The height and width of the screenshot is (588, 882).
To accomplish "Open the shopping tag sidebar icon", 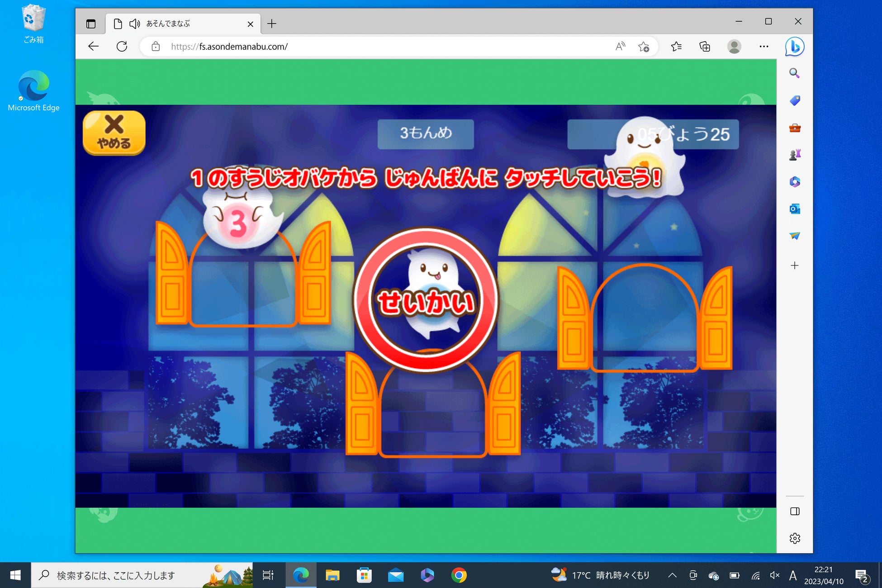I will point(795,100).
